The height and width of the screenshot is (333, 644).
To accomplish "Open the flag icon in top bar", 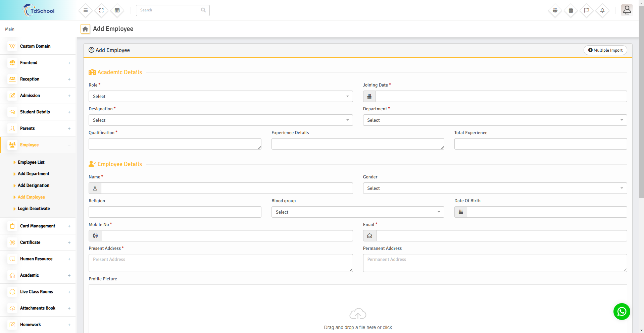I will 587,10.
